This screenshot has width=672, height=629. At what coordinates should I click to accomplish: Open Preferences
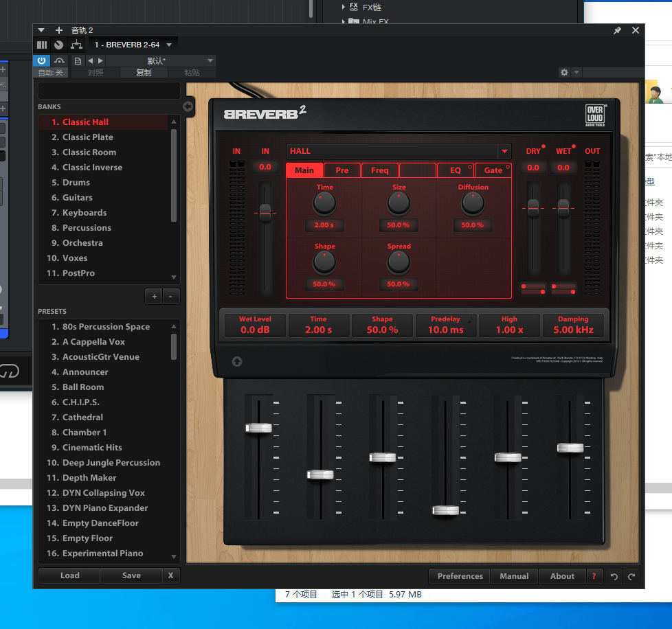pos(460,576)
